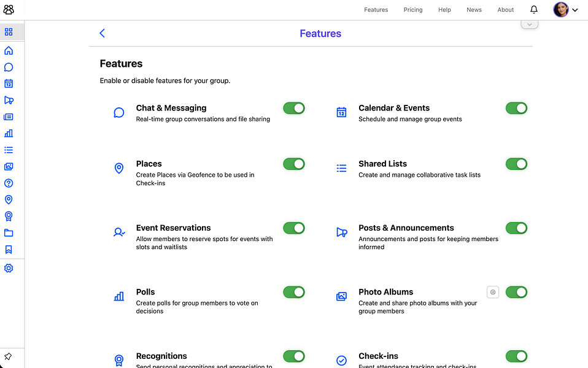The height and width of the screenshot is (368, 588).
Task: Click the Polls feature icon
Action: (x=119, y=296)
